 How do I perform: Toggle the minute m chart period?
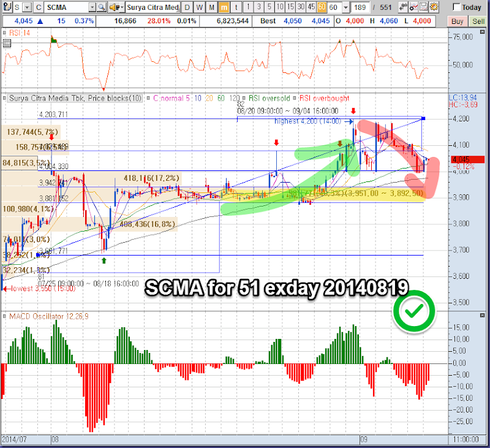[224, 7]
